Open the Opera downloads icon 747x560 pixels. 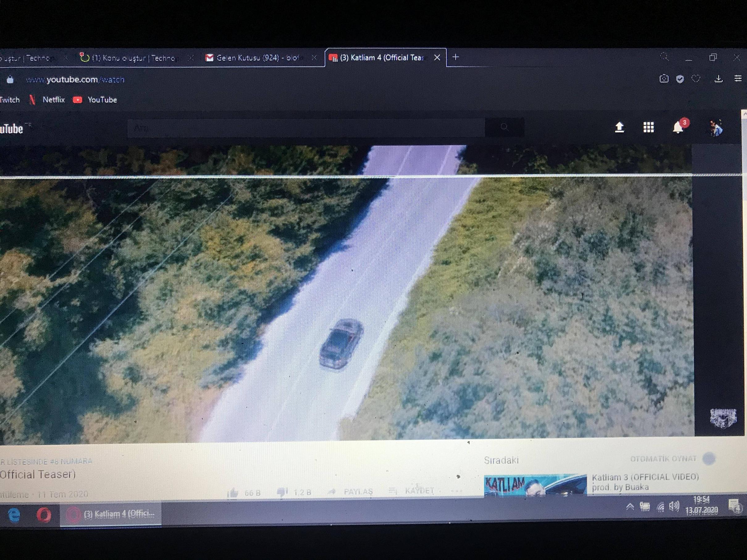[x=718, y=79]
